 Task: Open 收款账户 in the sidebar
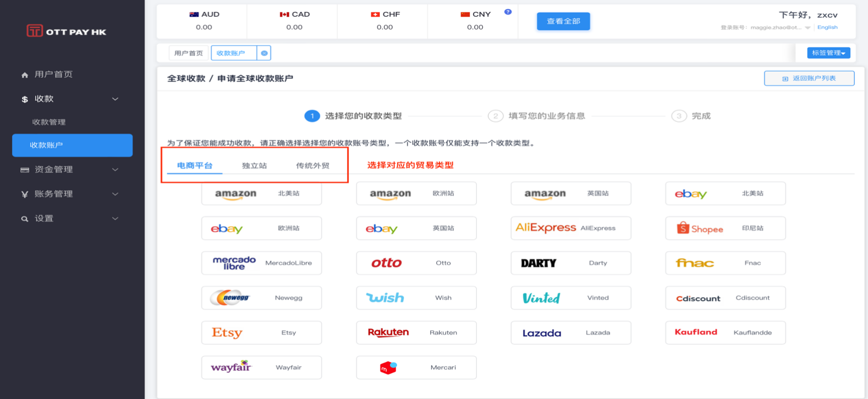coord(72,145)
